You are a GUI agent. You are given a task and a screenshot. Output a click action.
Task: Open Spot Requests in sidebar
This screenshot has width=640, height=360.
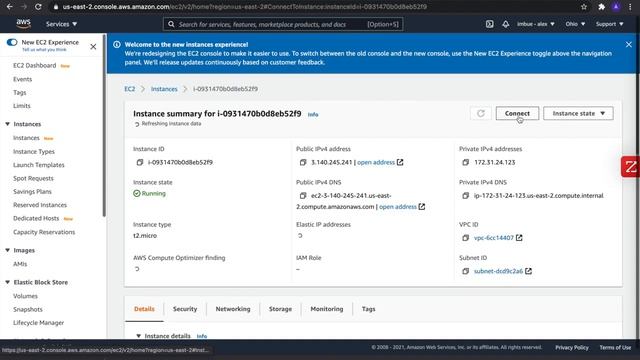(x=33, y=178)
